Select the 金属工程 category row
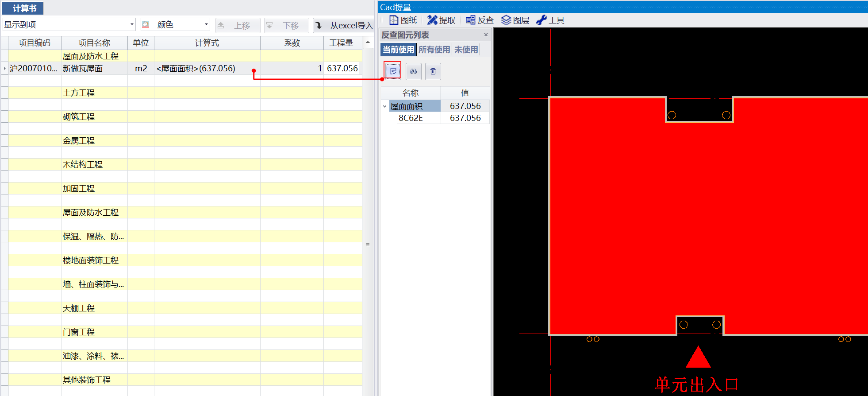Image resolution: width=868 pixels, height=396 pixels. pos(182,140)
